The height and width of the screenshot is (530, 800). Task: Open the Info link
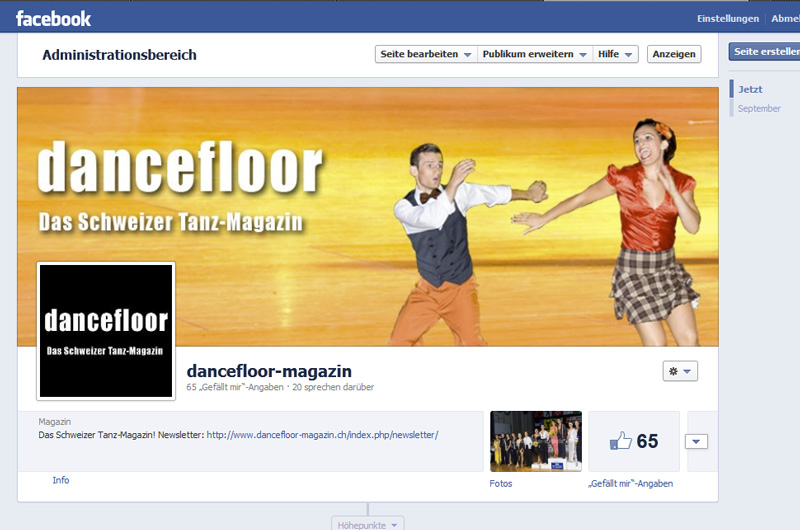[x=61, y=480]
